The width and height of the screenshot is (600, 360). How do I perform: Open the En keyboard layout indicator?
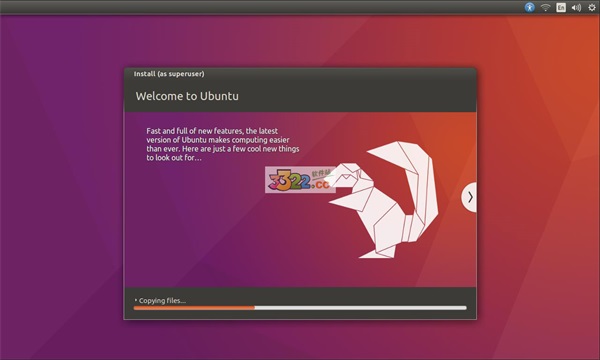click(x=561, y=7)
